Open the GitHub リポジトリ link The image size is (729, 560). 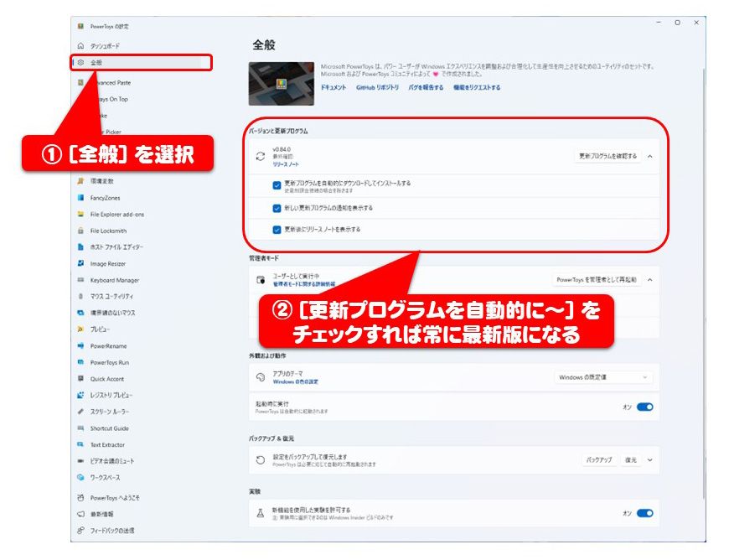coord(378,87)
